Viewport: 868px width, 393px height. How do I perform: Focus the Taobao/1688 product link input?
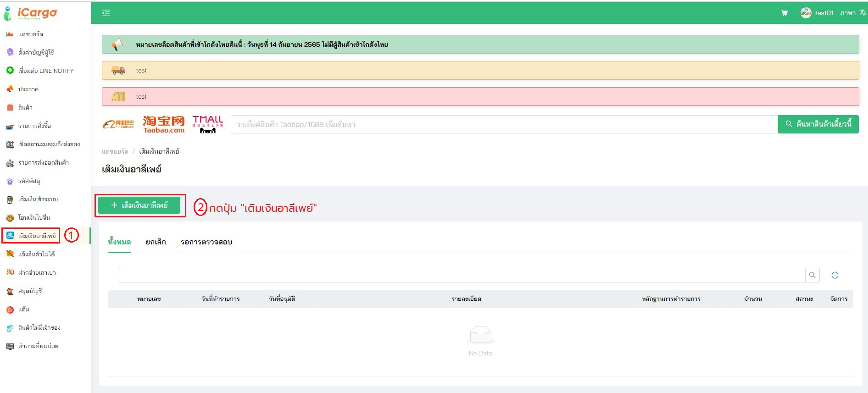504,124
